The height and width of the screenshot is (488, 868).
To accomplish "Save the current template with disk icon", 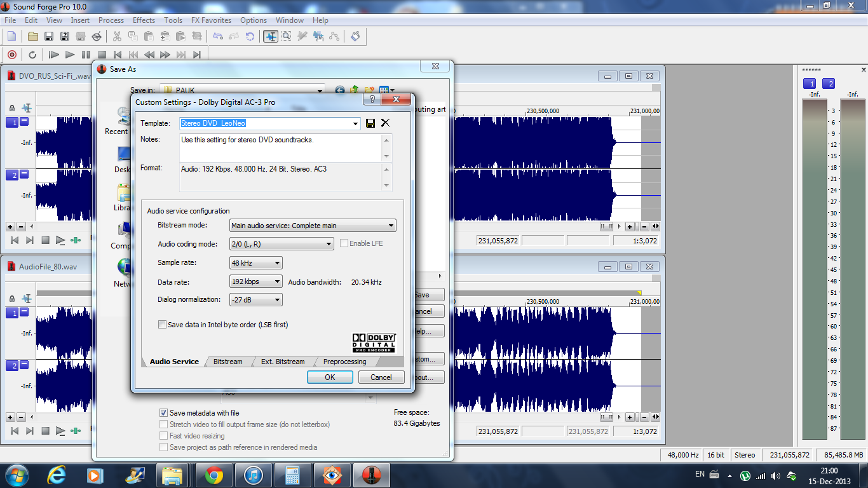I will (x=370, y=123).
